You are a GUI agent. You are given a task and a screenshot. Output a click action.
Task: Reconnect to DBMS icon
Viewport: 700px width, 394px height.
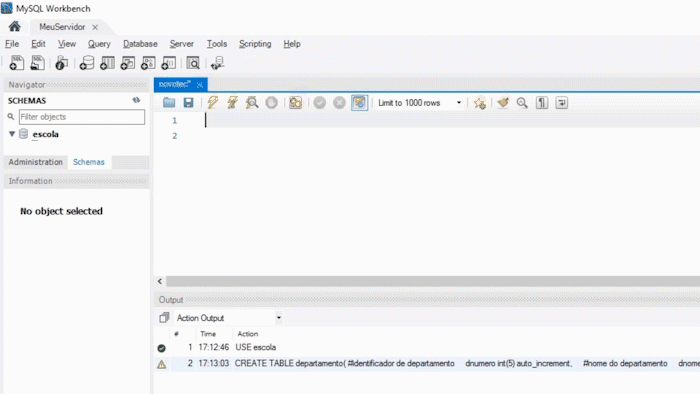[218, 63]
